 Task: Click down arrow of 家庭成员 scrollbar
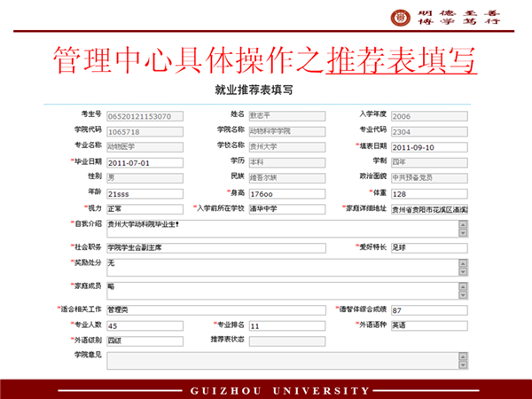(463, 297)
